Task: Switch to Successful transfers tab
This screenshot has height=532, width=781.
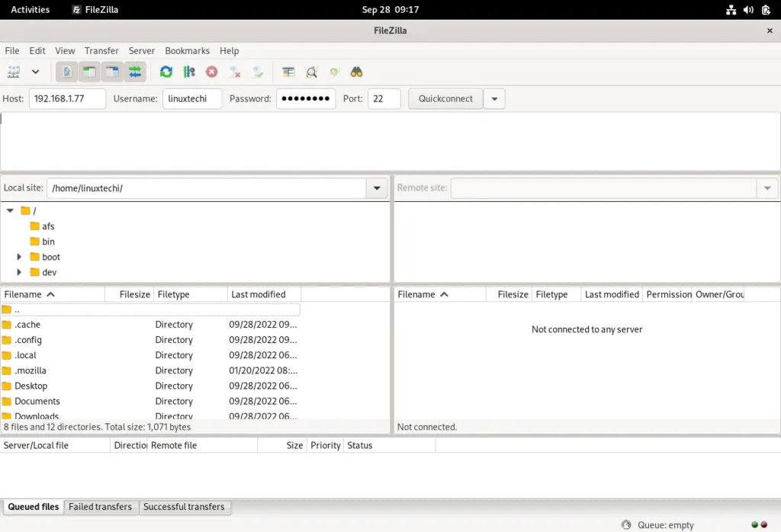Action: coord(184,507)
